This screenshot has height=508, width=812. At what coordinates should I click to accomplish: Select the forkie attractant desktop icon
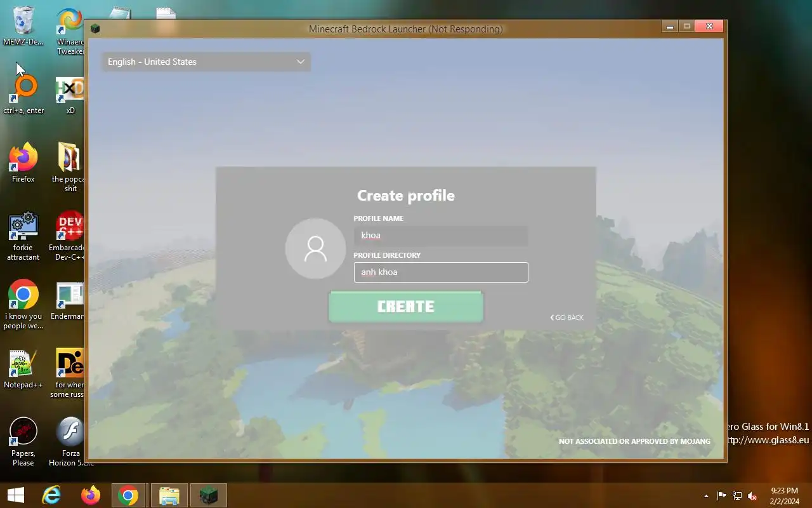click(x=23, y=236)
